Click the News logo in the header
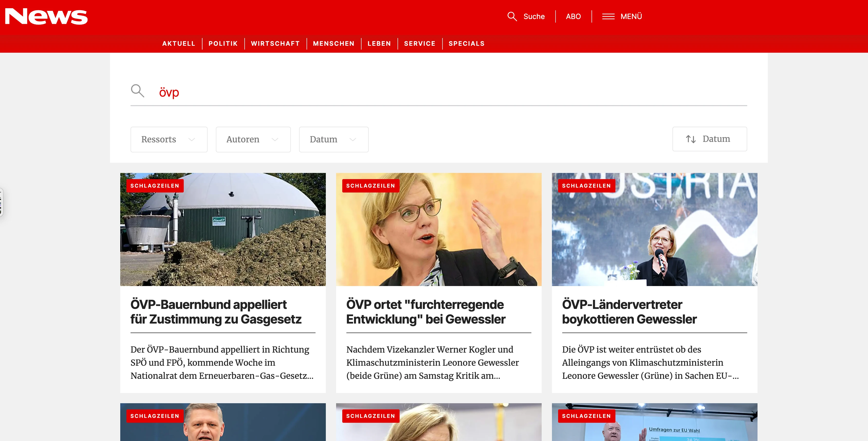The width and height of the screenshot is (868, 441). click(x=46, y=16)
